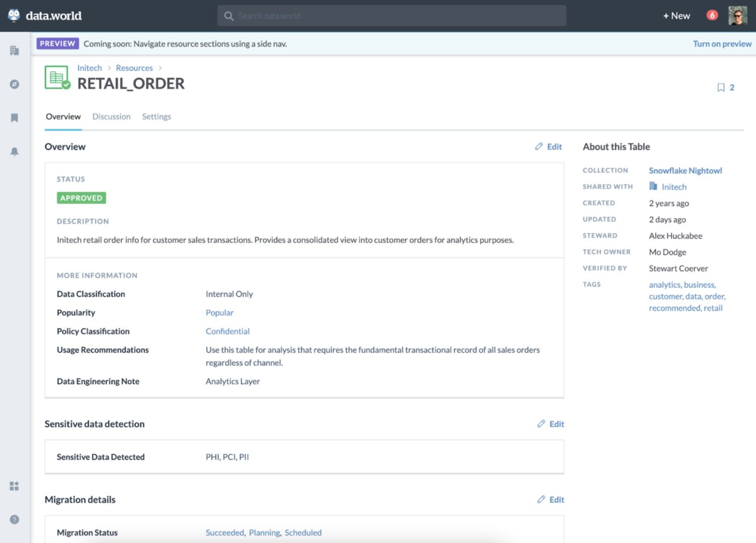The image size is (756, 543).
Task: Click the data.world owl logo
Action: click(x=14, y=16)
